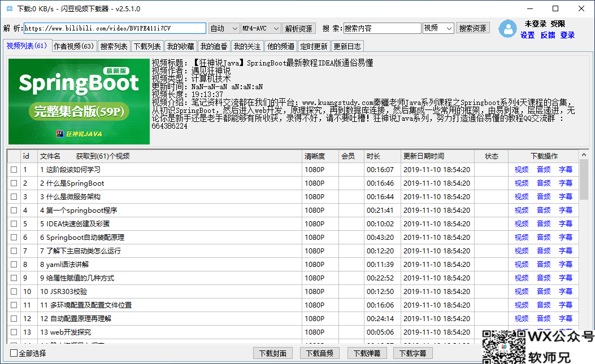The height and width of the screenshot is (364, 595).
Task: Open the MP4-AVC format dropdown
Action: coord(261,27)
